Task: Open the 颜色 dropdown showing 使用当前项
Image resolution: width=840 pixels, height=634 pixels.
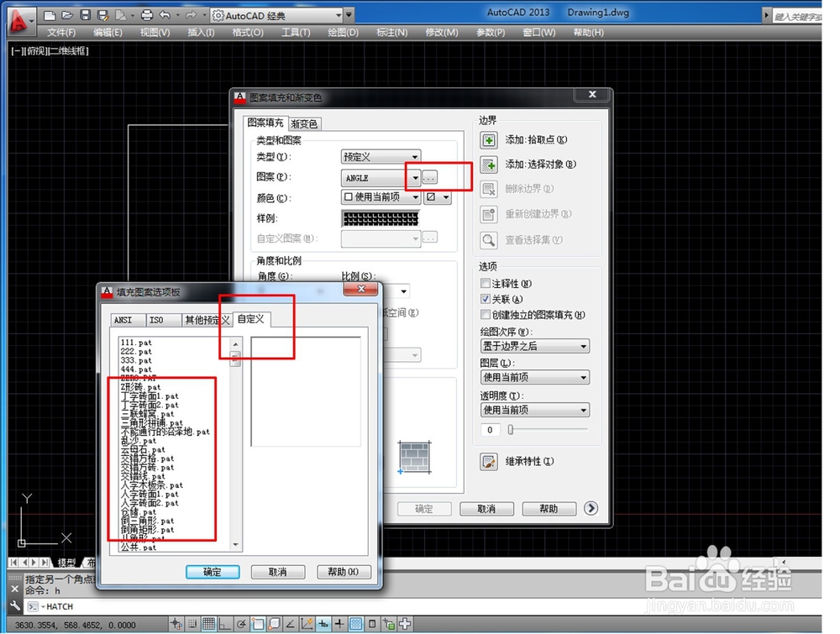Action: tap(381, 197)
